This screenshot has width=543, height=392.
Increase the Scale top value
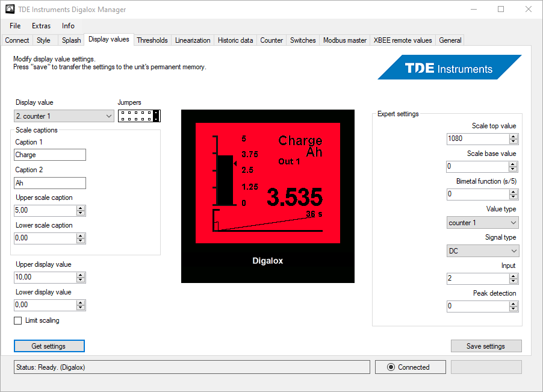coord(514,136)
